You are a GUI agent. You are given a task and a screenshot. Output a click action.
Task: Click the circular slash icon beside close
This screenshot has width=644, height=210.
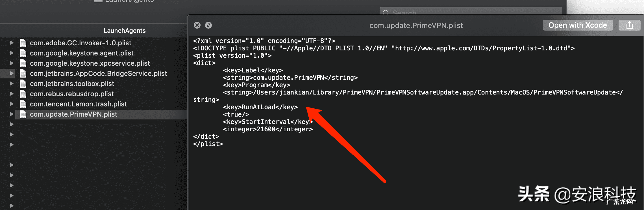[x=208, y=25]
